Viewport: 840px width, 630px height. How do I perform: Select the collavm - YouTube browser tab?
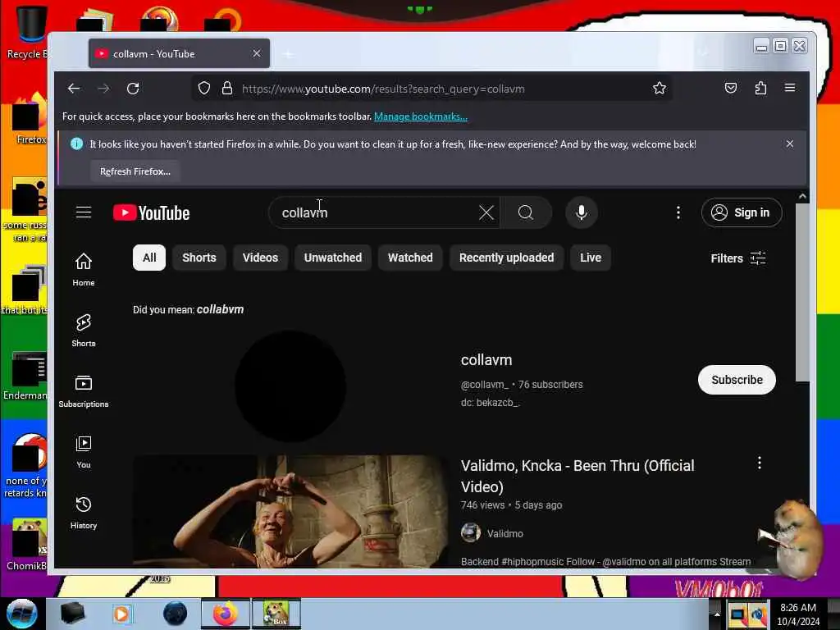tap(179, 53)
